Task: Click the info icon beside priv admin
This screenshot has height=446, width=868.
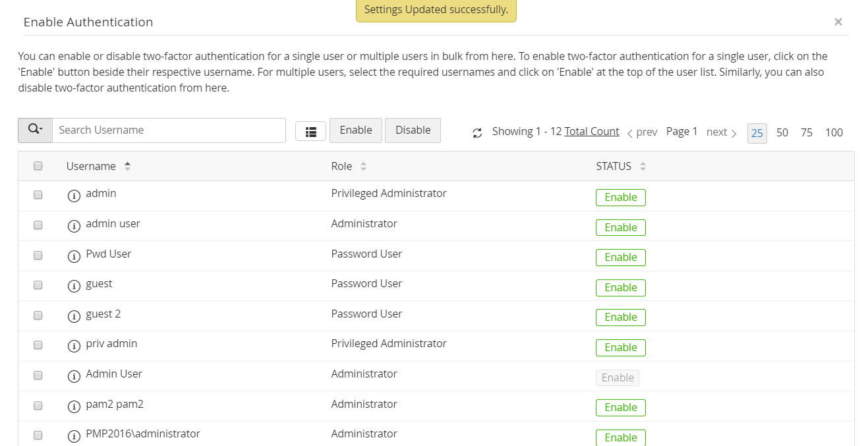Action: (74, 345)
